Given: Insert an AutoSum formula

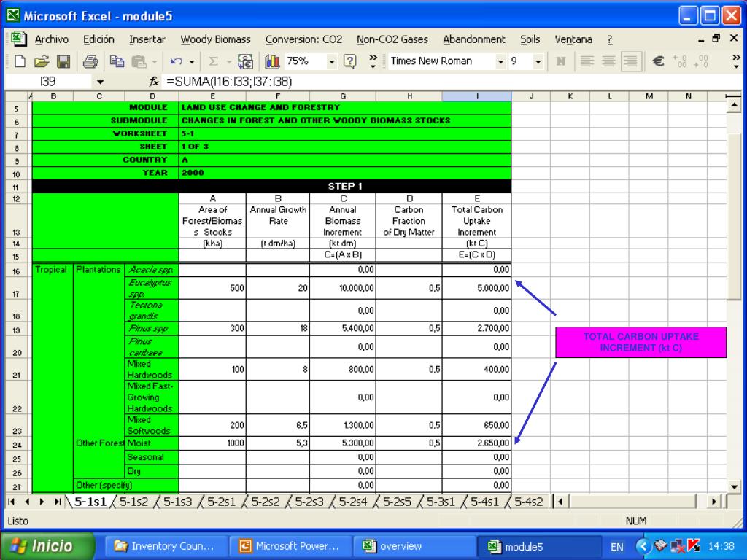Looking at the screenshot, I should [214, 61].
